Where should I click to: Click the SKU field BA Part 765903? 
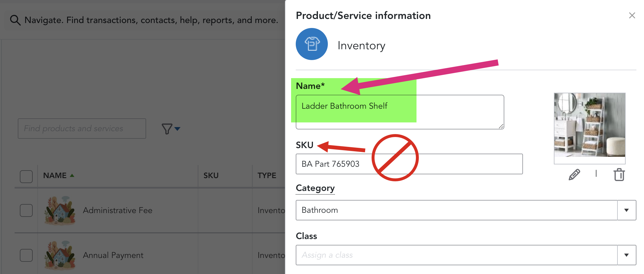[409, 164]
